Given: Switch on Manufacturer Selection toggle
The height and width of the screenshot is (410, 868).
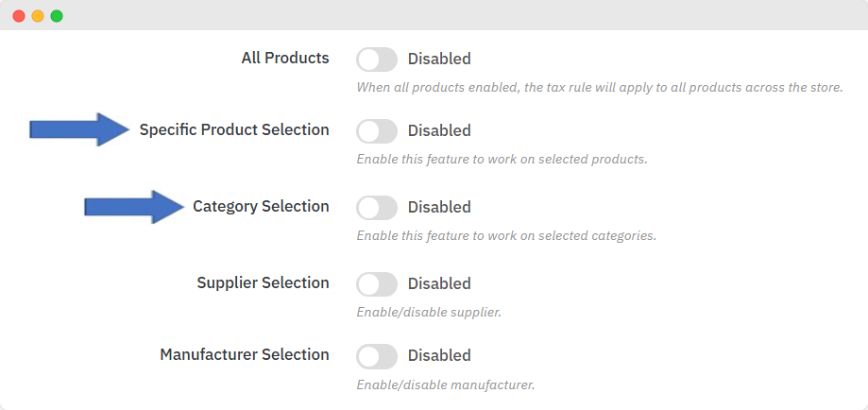Looking at the screenshot, I should (377, 356).
